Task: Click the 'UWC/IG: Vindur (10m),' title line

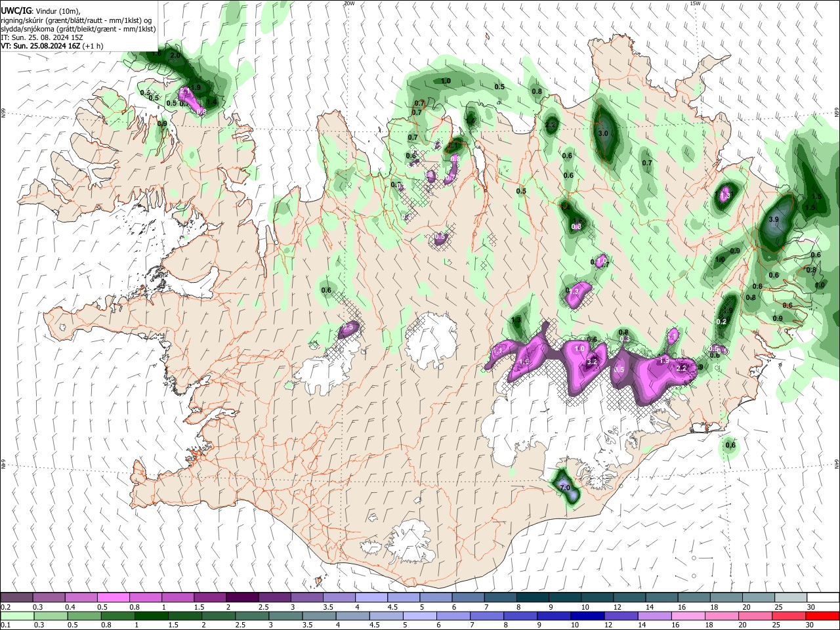Action: tap(40, 11)
